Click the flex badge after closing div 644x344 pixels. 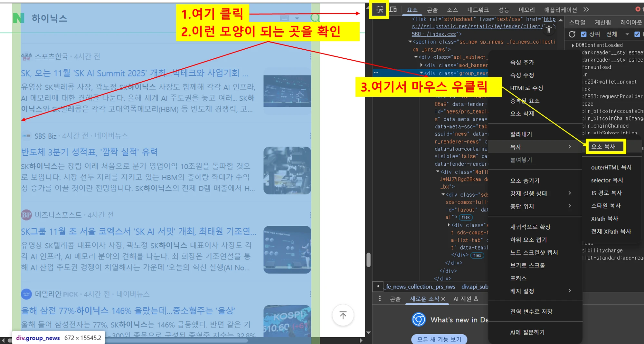477,255
